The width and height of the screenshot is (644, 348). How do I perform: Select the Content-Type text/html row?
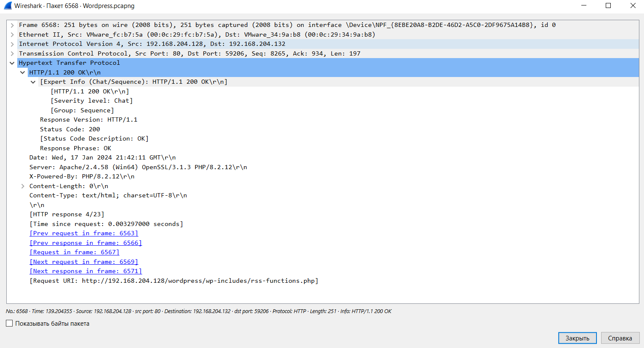pyautogui.click(x=108, y=195)
